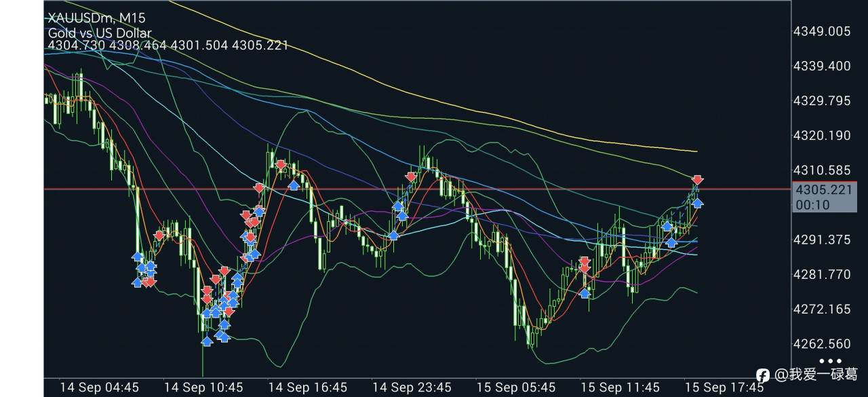Screen dimensions: 868x397
Task: Tap the red current-price horizontal line
Action: pyautogui.click(x=417, y=189)
